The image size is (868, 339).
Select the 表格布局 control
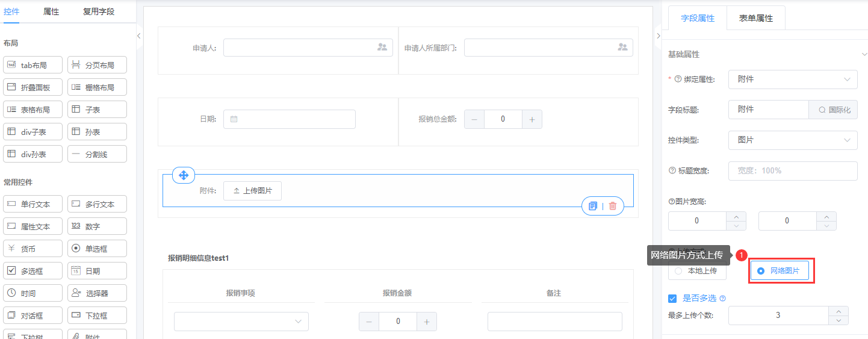click(33, 110)
